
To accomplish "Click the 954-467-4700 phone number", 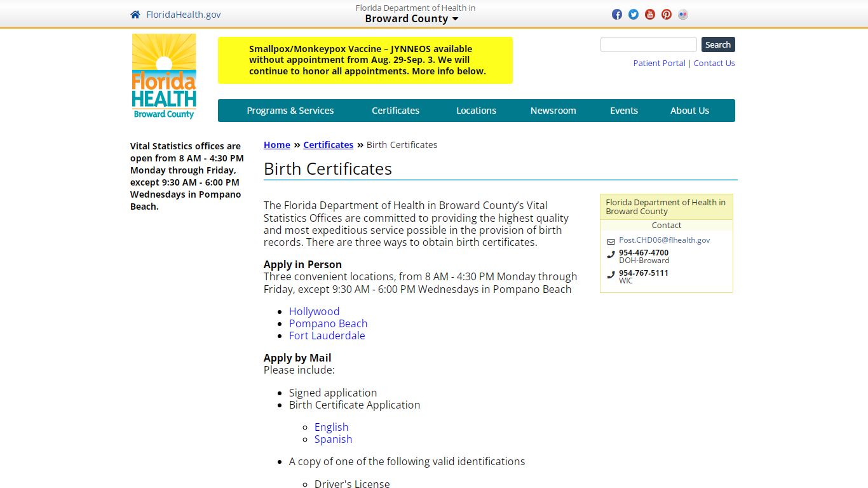I will (x=644, y=252).
